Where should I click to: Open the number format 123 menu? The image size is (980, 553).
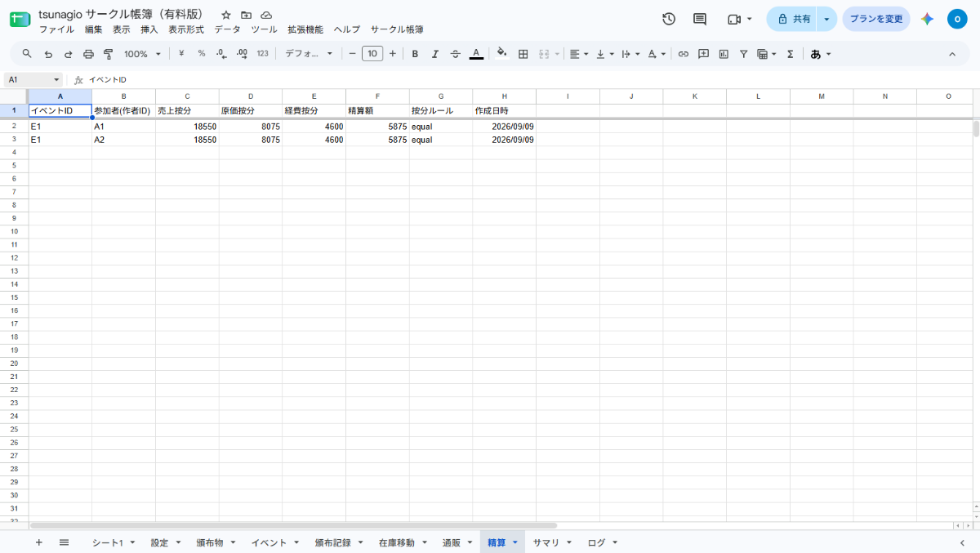pos(262,54)
